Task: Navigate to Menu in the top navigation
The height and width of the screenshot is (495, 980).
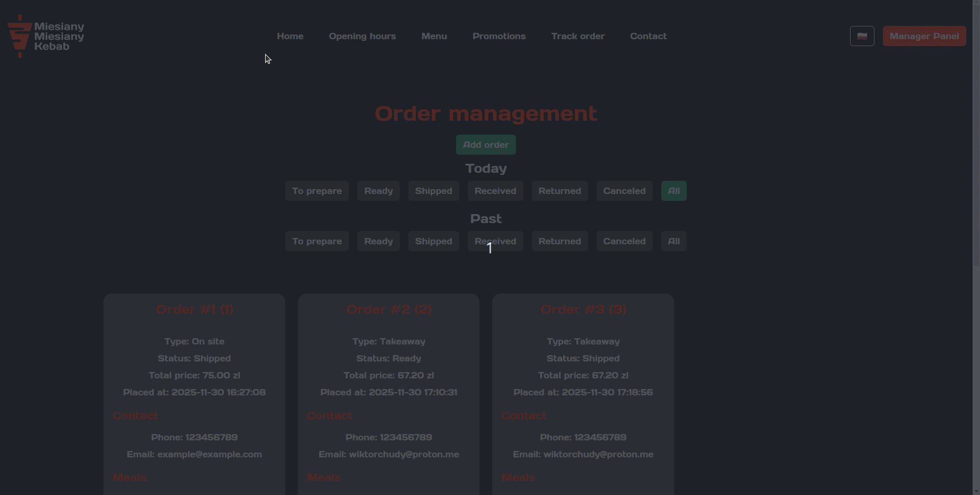Action: coord(434,36)
